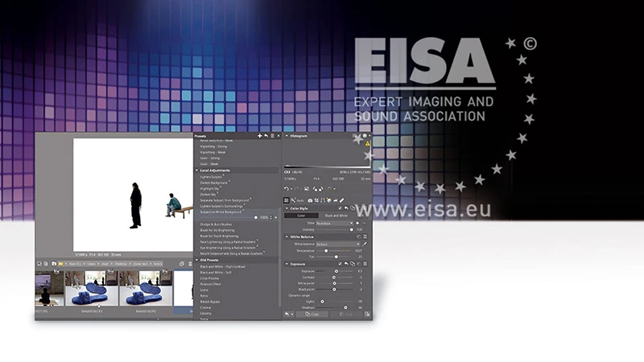644x362 pixels.
Task: Collapse the Local Adjustments preset group
Action: pyautogui.click(x=196, y=171)
